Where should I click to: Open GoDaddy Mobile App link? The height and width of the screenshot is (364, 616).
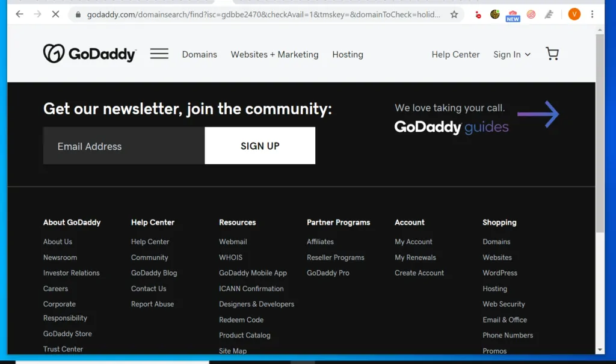[253, 273]
